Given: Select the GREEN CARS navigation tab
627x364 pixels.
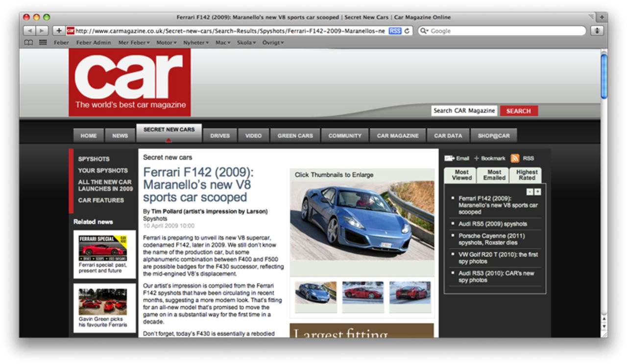Looking at the screenshot, I should 295,135.
